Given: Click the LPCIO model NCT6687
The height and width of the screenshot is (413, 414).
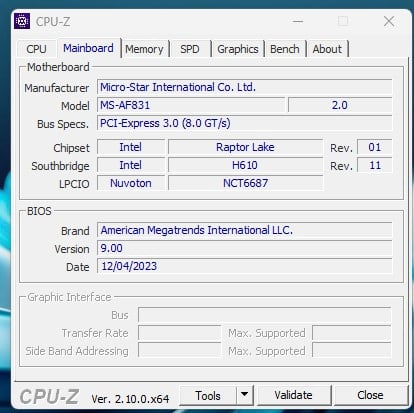Looking at the screenshot, I should click(245, 183).
